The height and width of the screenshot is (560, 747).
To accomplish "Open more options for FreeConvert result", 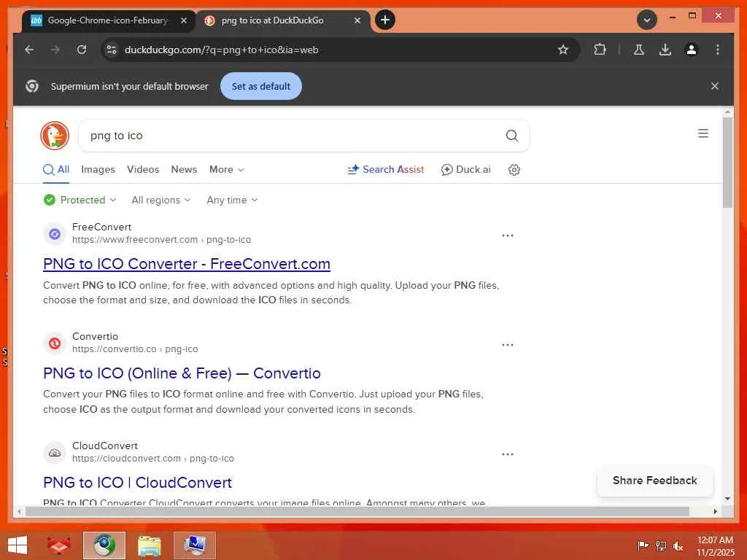I will (x=508, y=236).
